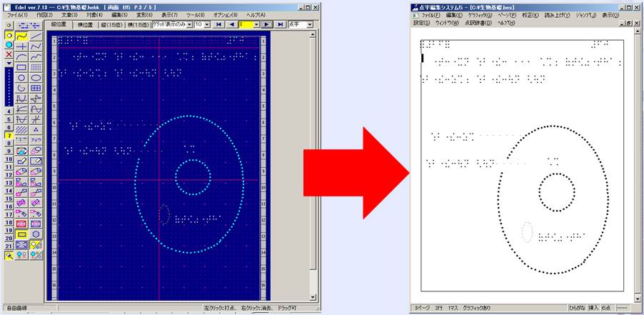644x315 pixels.
Task: Open 点訳辞書(D) menu in the braille editor
Action: [x=478, y=23]
